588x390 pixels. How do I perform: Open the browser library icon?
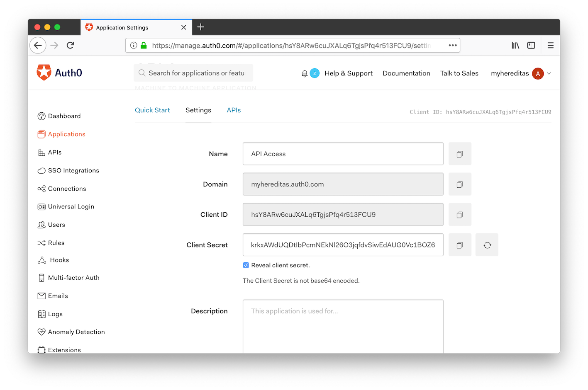click(515, 45)
